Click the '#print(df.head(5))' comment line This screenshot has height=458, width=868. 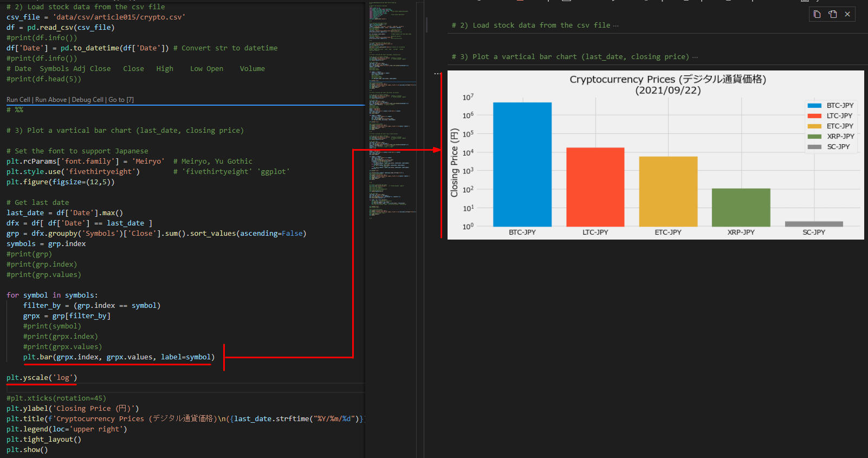(44, 79)
